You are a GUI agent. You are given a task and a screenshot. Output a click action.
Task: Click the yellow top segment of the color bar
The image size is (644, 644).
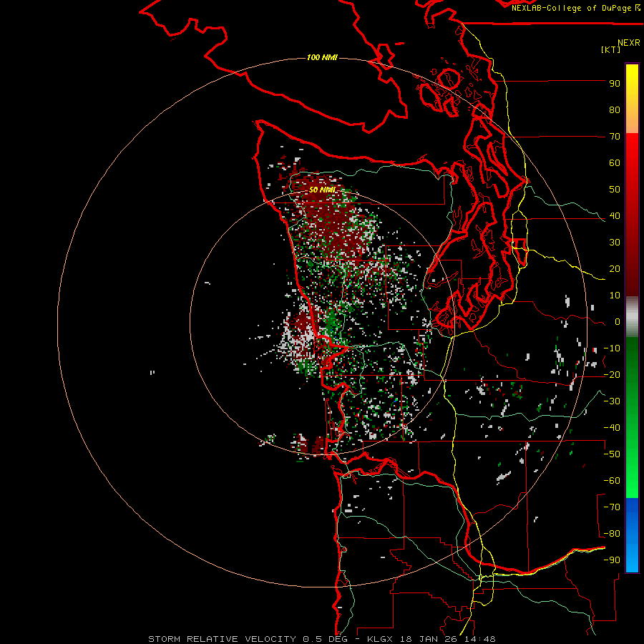coord(632,78)
